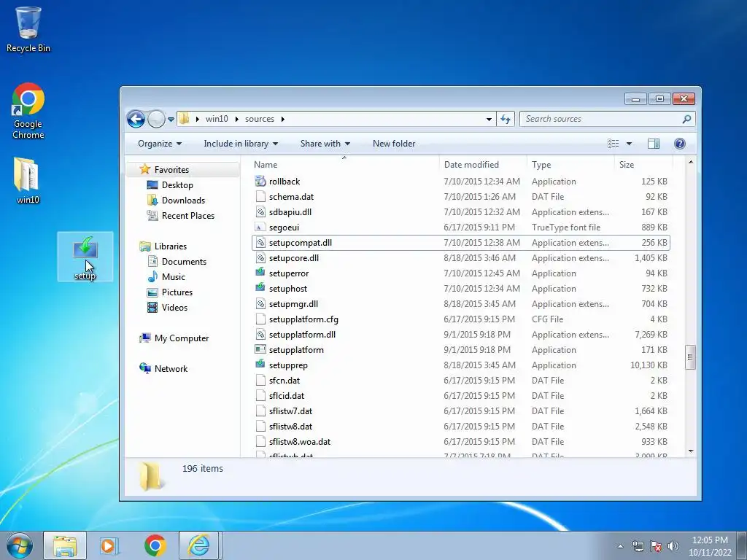Open Windows Media Player from taskbar
Screen dimensions: 747x560
click(x=109, y=545)
